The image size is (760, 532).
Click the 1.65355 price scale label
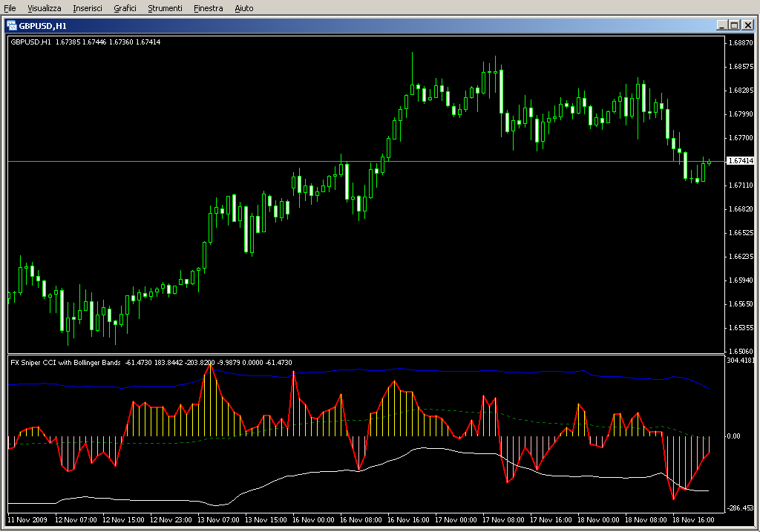741,327
